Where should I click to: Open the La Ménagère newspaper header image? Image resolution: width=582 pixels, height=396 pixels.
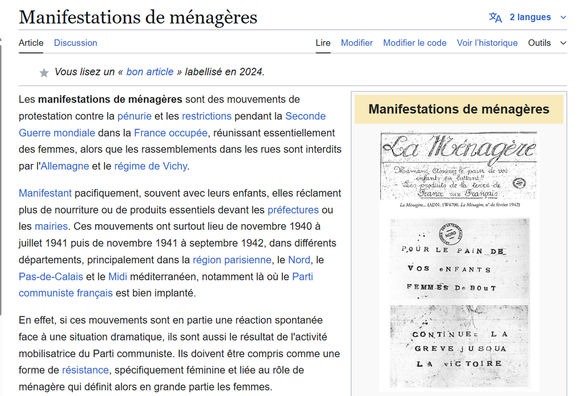point(458,166)
